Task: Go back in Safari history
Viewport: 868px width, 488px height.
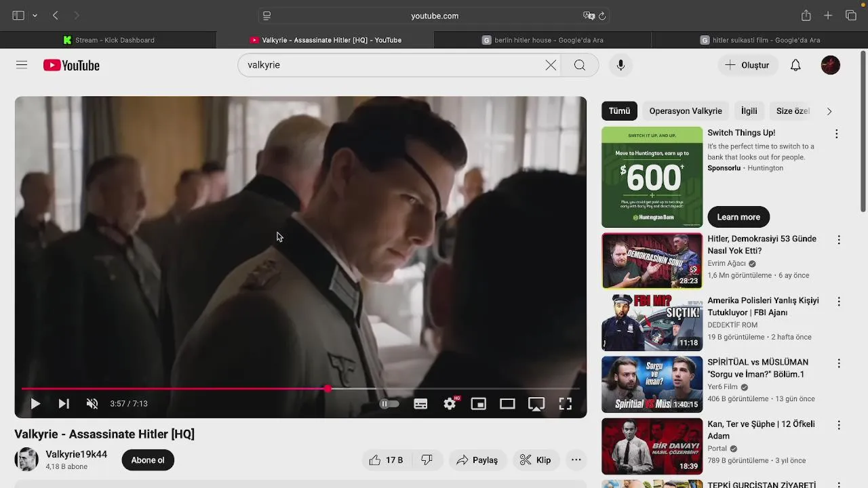Action: coord(56,16)
